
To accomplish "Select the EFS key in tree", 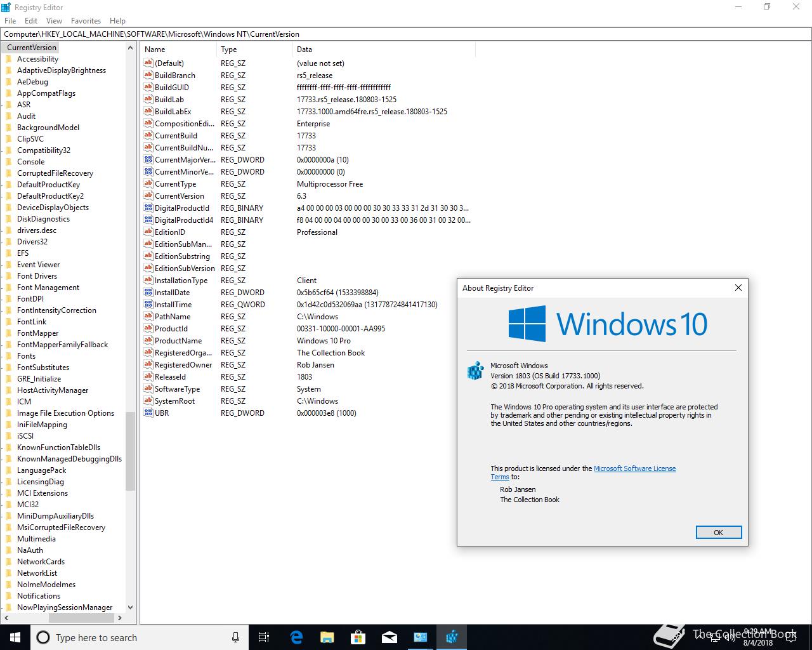I will pyautogui.click(x=23, y=253).
